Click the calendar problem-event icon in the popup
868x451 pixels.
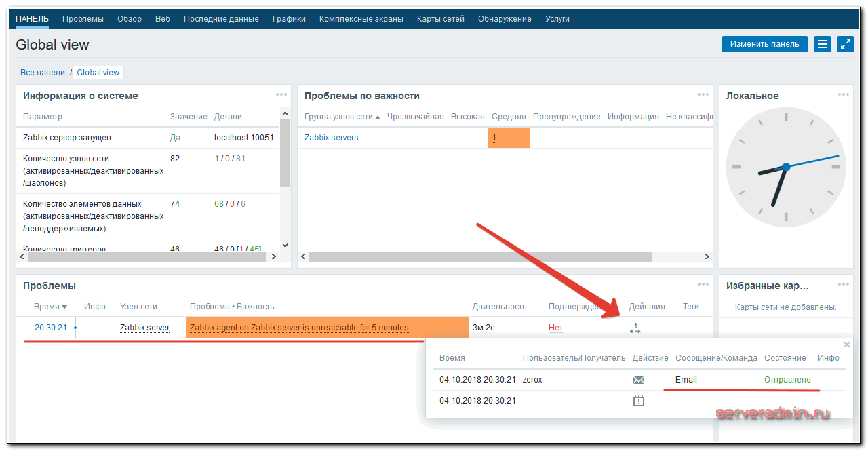coord(638,401)
